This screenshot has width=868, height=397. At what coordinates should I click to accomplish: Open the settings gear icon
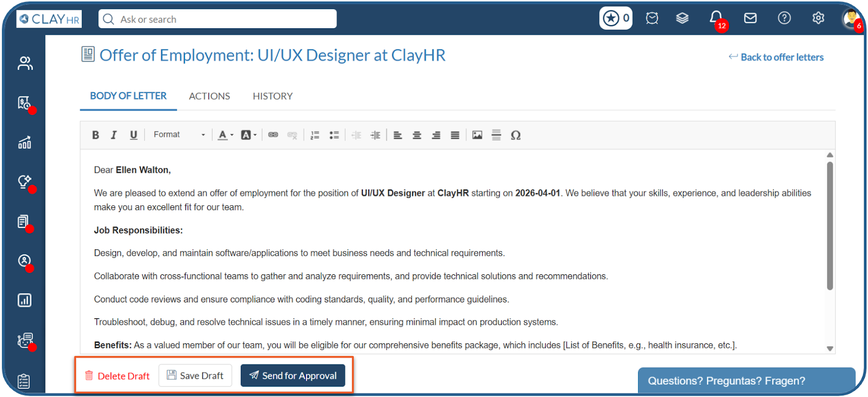tap(818, 18)
